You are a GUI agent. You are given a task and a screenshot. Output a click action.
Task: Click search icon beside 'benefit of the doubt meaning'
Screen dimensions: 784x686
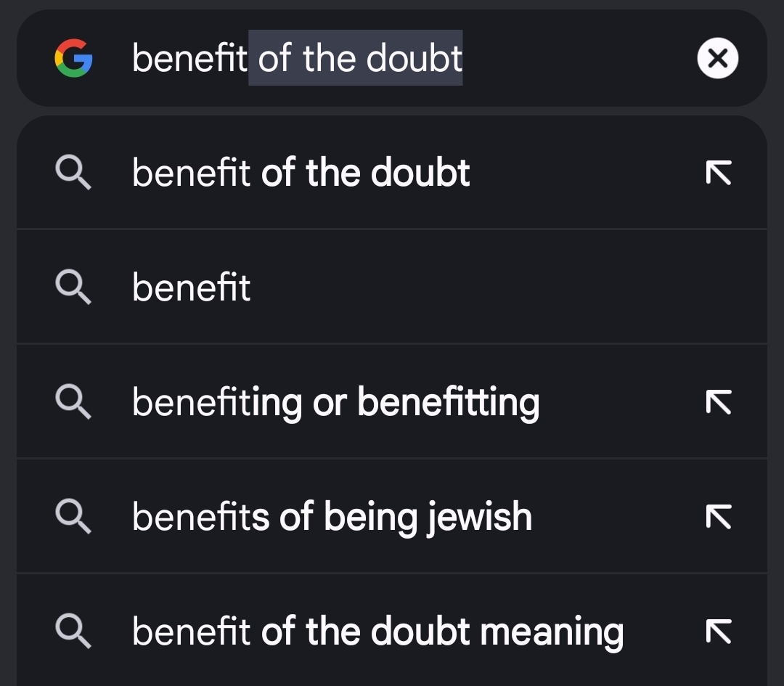(x=73, y=631)
